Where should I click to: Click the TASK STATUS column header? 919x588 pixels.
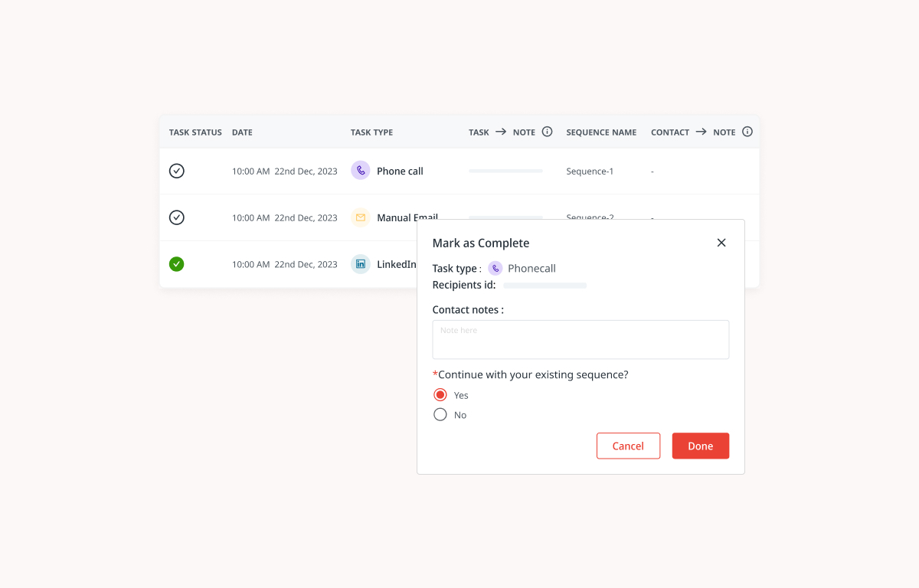pos(195,132)
